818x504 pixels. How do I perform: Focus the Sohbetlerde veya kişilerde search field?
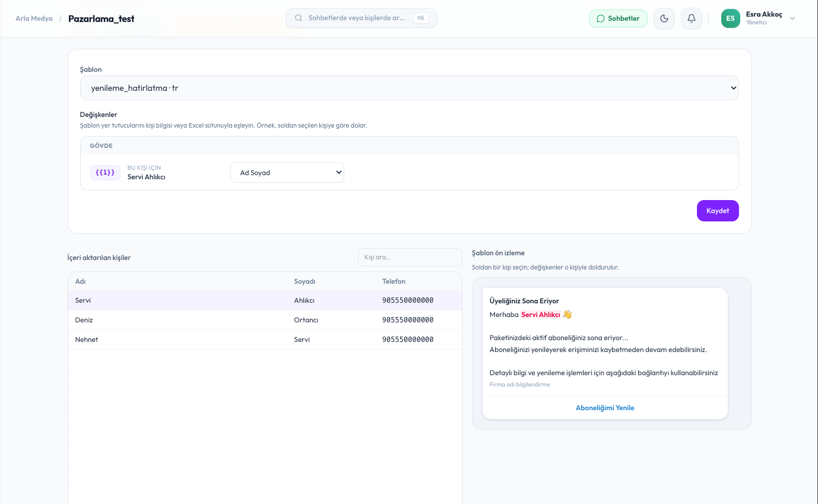coord(362,18)
